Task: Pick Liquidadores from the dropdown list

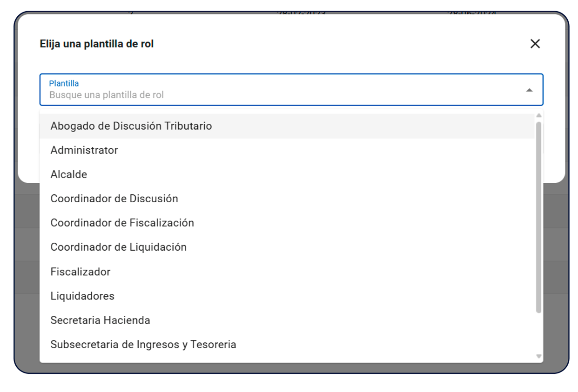Action: tap(82, 296)
